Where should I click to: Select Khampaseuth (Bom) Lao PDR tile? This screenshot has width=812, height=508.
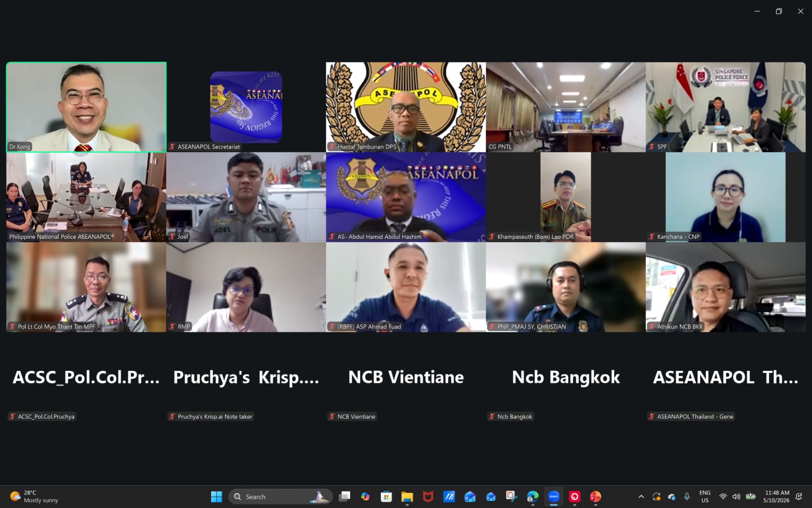[566, 197]
